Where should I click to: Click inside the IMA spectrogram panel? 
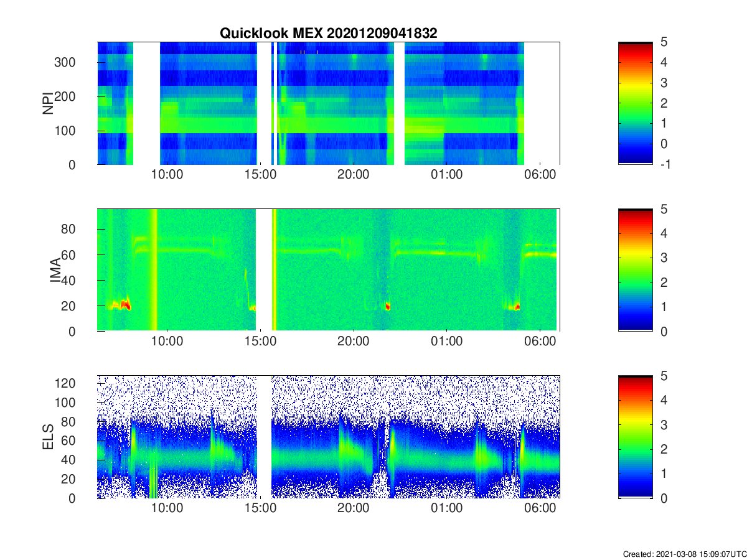coord(328,270)
